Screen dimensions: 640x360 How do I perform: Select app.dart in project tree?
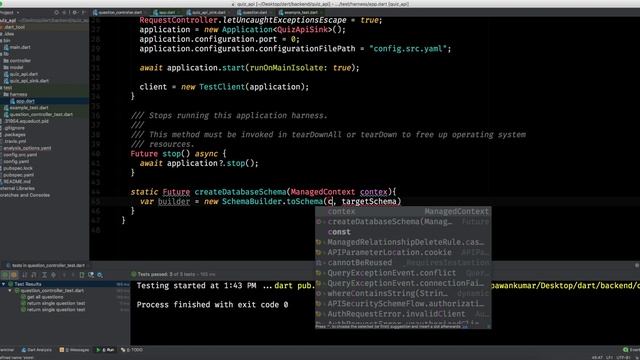click(25, 101)
